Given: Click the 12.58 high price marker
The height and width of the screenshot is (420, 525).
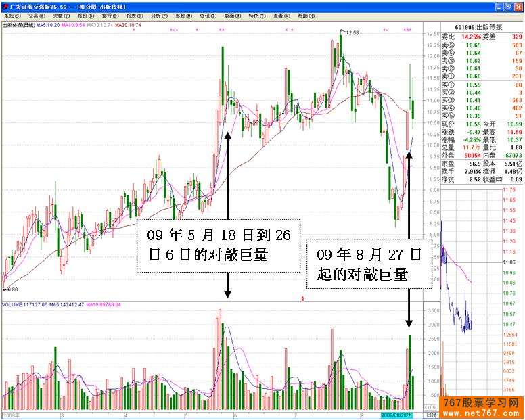Looking at the screenshot, I should pos(351,32).
